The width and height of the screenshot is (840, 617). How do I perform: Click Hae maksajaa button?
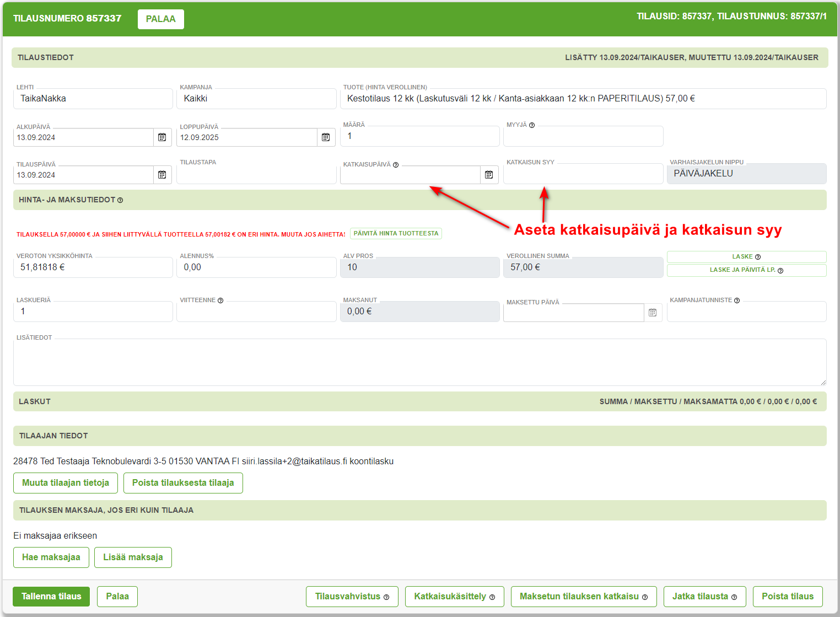pos(51,557)
